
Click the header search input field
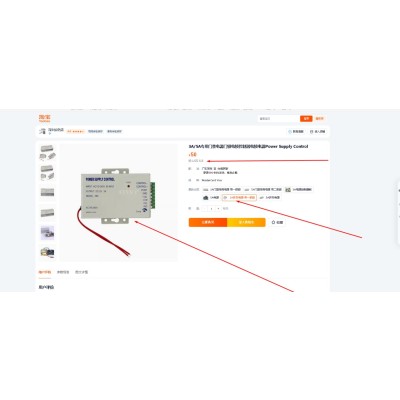click(x=279, y=118)
